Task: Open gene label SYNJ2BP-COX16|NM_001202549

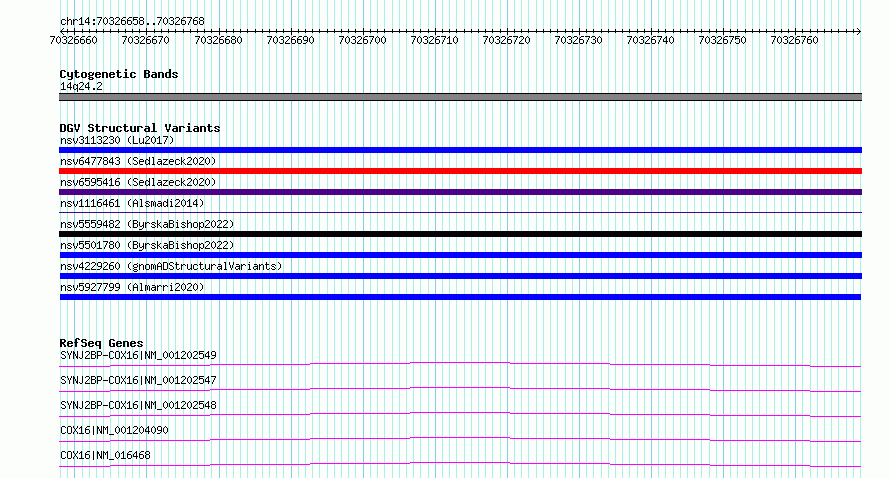Action: pos(138,355)
